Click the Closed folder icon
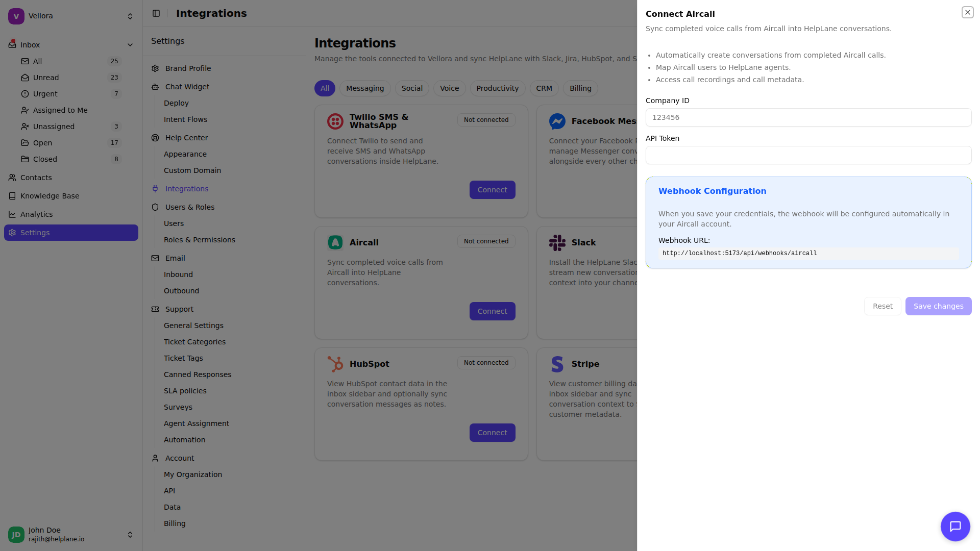980x551 pixels. [25, 159]
